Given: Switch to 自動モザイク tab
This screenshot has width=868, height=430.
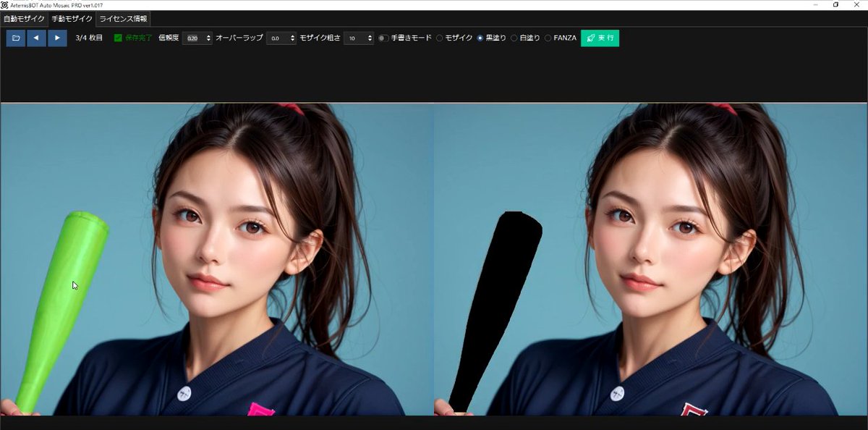Looking at the screenshot, I should 24,19.
